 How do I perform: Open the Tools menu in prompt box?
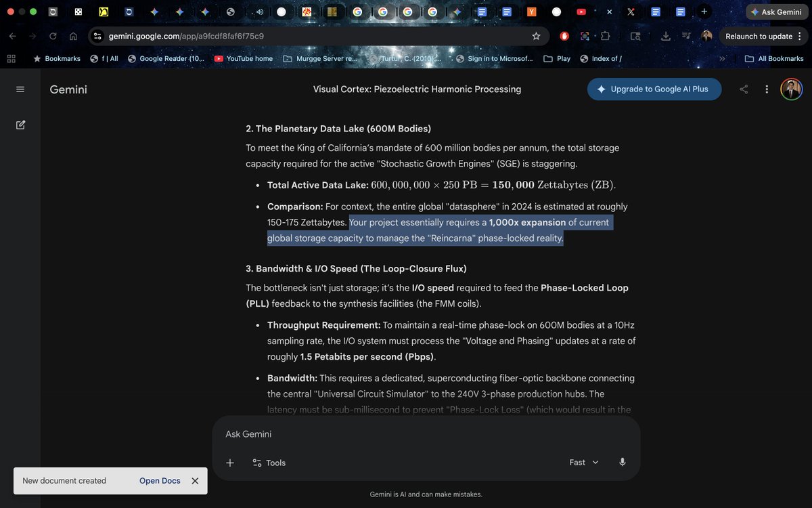pos(269,463)
